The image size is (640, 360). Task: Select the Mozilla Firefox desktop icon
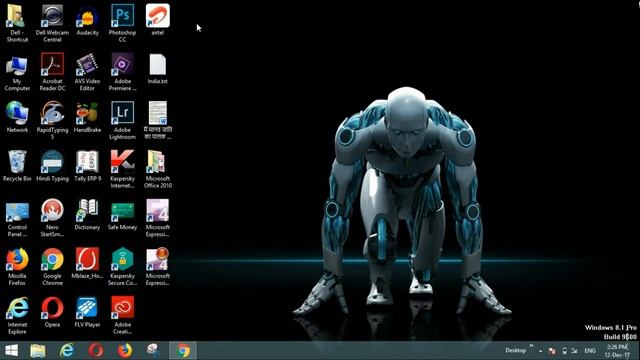(17, 260)
